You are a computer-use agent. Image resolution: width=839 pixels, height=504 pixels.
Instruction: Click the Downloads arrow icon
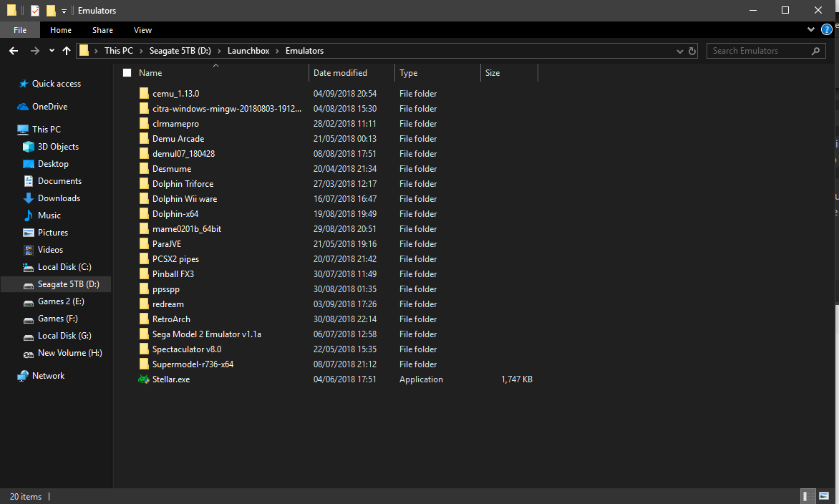click(29, 198)
